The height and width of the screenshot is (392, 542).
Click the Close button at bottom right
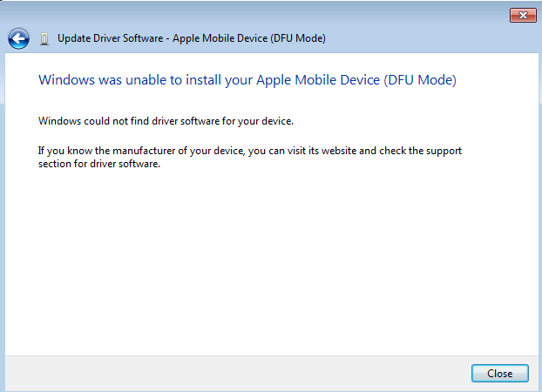[500, 374]
